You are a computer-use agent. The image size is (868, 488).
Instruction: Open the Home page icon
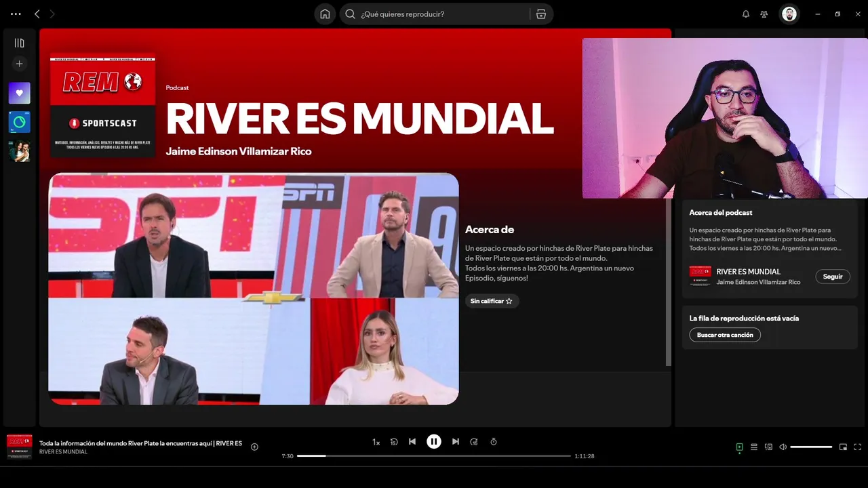pyautogui.click(x=325, y=14)
